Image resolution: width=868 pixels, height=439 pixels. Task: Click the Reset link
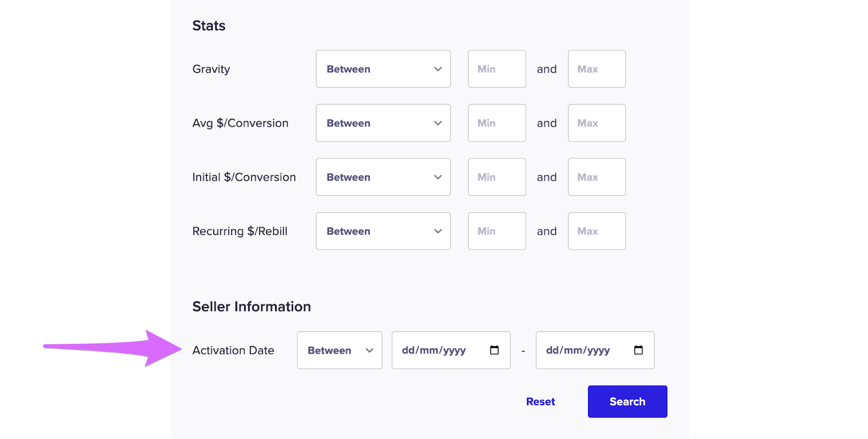point(540,402)
